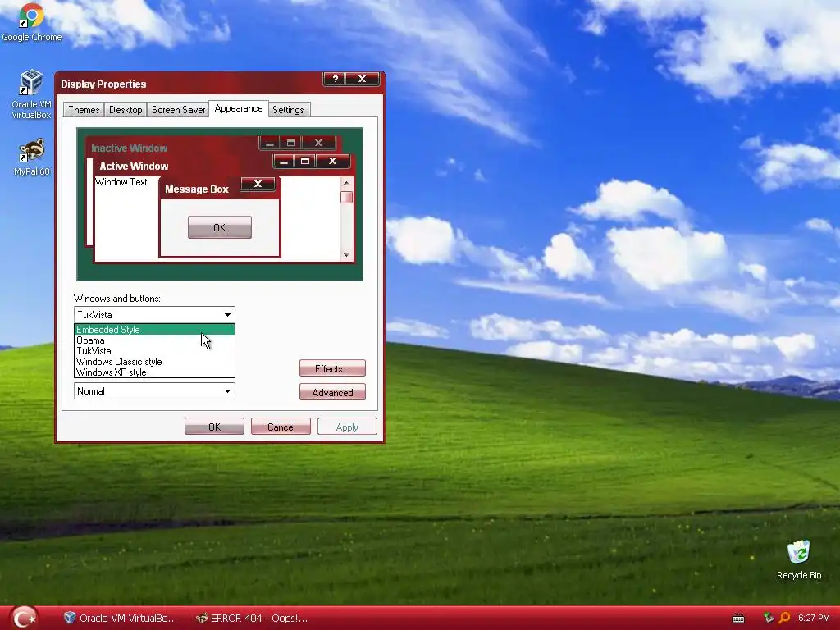Click the preview scrollbar up arrow
The width and height of the screenshot is (840, 630).
pyautogui.click(x=347, y=183)
